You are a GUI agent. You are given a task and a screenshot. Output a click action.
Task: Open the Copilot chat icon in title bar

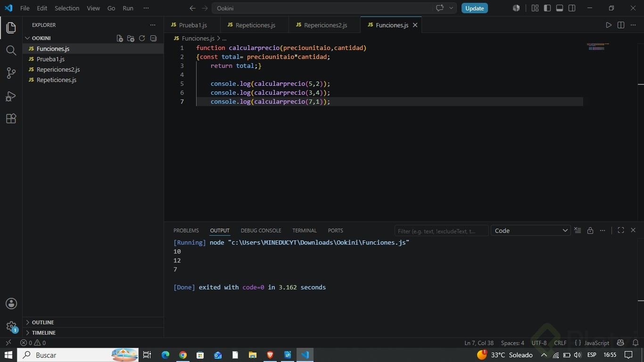click(440, 8)
